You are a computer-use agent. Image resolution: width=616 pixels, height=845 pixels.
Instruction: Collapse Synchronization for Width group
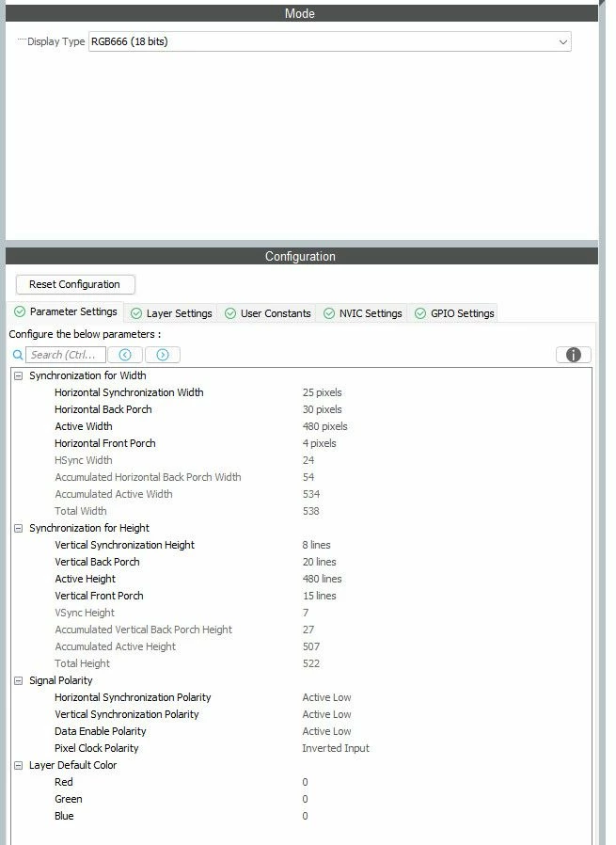[x=18, y=375]
